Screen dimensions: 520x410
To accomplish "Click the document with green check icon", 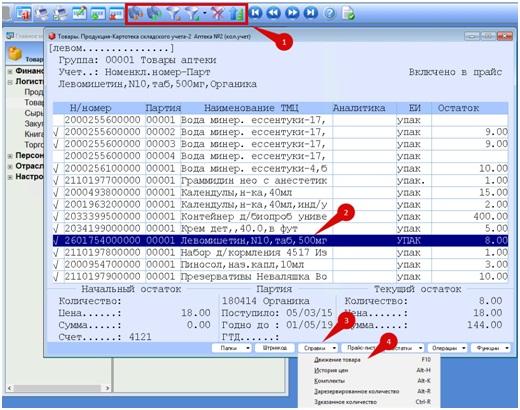I will pos(348,13).
